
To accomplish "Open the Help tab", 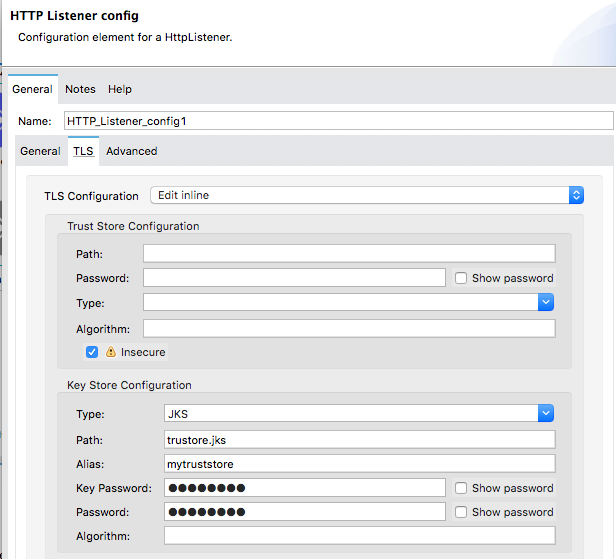I will (120, 89).
